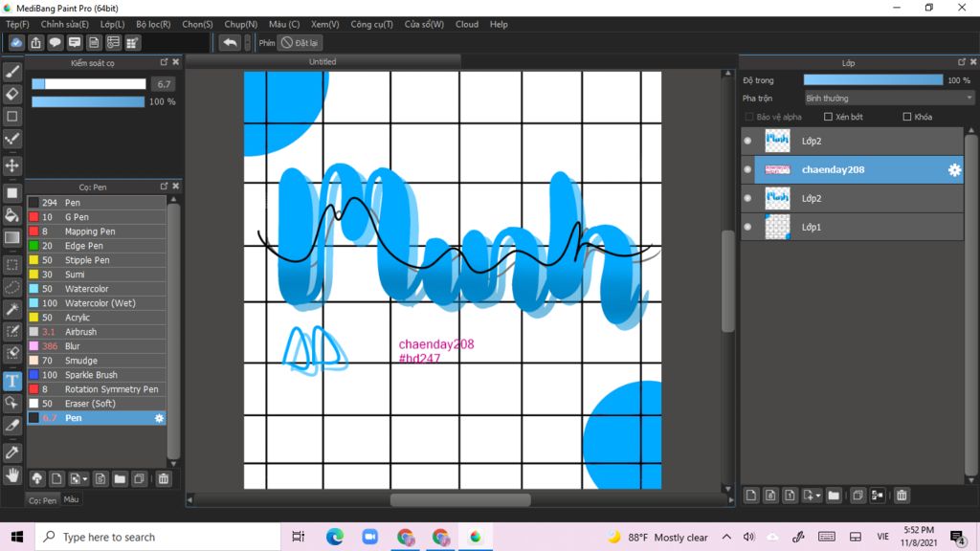Click the cloud brush download icon
The height and width of the screenshot is (551, 980).
(37, 478)
